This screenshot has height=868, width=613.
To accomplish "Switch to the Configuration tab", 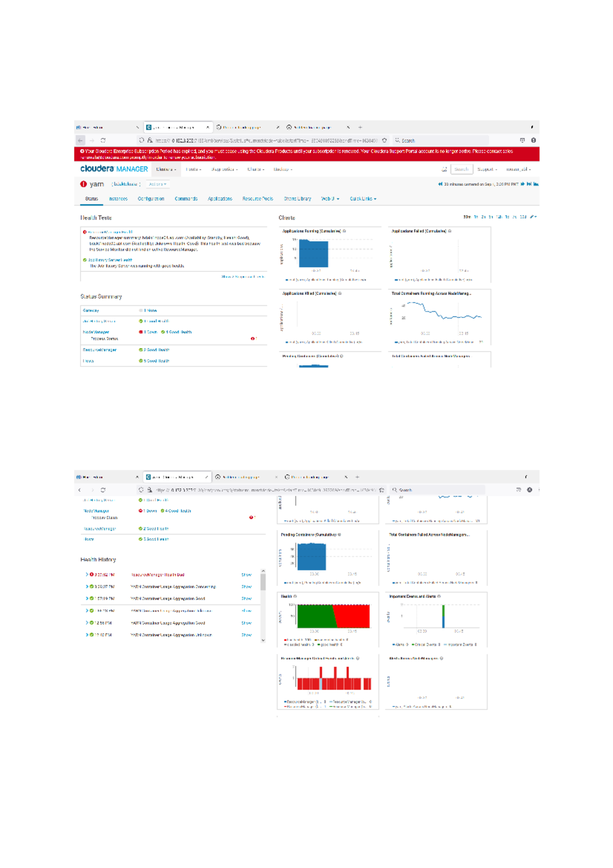I will click(x=151, y=199).
